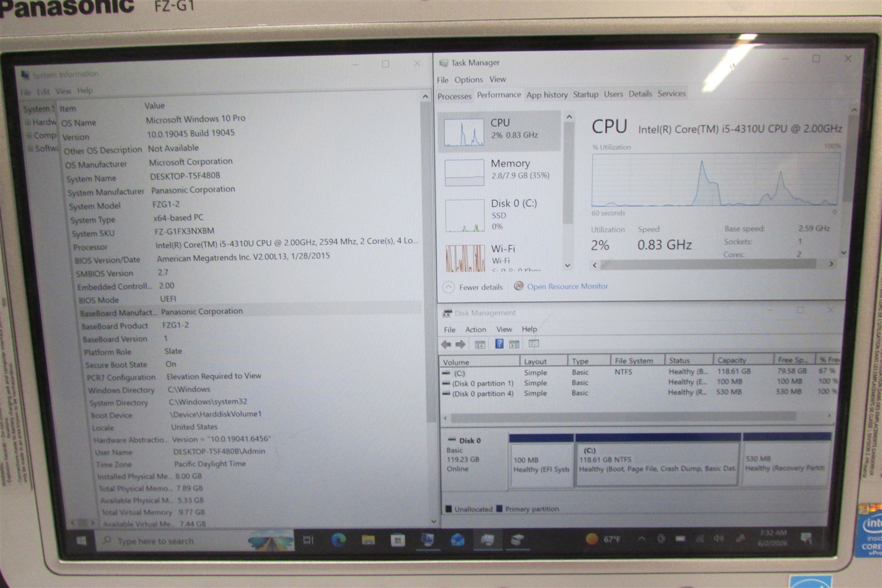Select (Disk 0 partition 4) volume row
Screen dimensions: 882x588
[x=639, y=392]
